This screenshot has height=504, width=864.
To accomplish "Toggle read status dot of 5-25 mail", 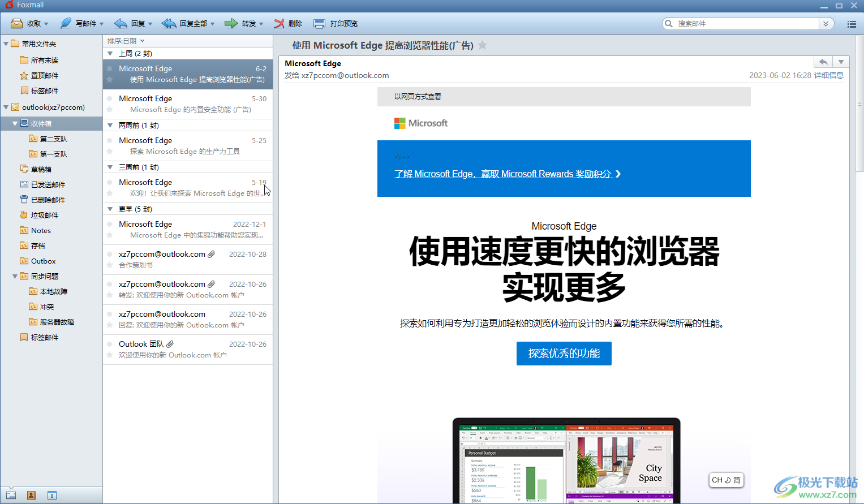I will 110,140.
